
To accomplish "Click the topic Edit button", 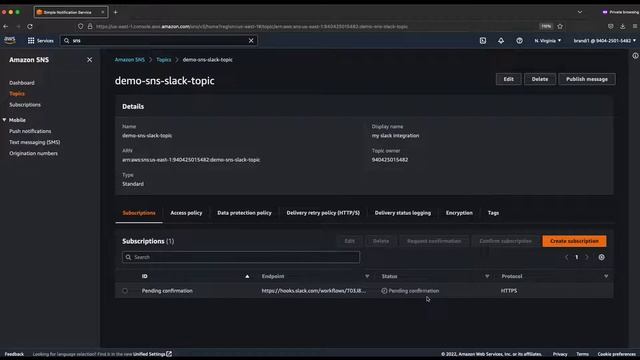I will tap(508, 79).
